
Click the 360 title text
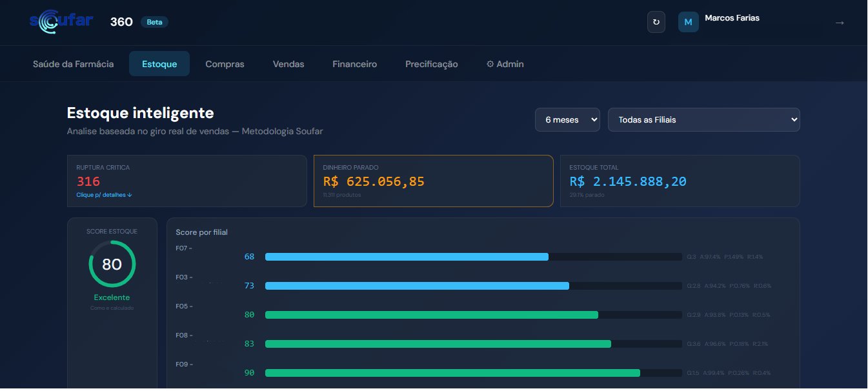click(121, 22)
